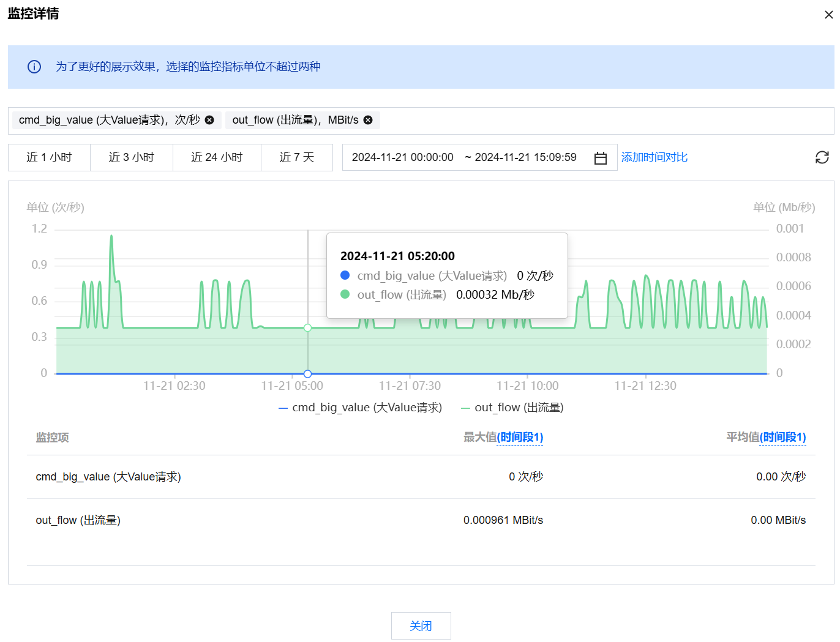Switch to 近 24 小时 time range
Image resolution: width=840 pixels, height=642 pixels.
[x=217, y=157]
